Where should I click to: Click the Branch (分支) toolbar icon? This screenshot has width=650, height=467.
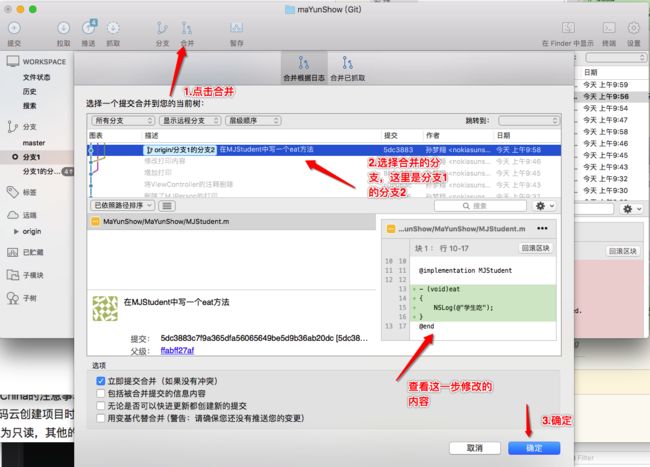(x=162, y=28)
